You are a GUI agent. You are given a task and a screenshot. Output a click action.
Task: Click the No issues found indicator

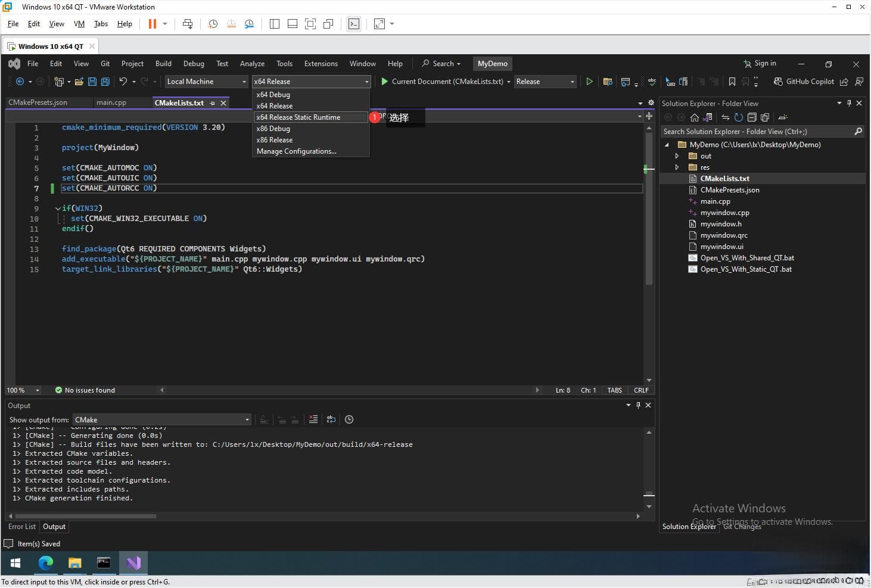[x=85, y=390]
